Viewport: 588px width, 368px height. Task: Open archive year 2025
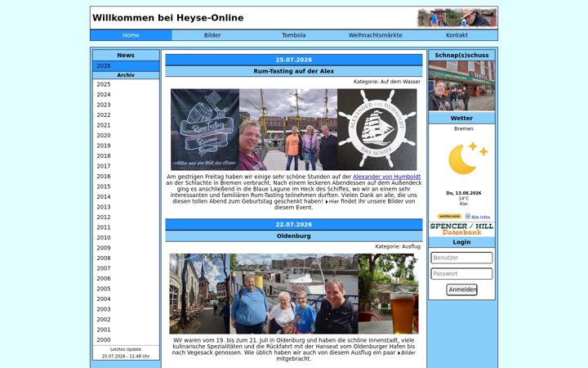click(x=126, y=84)
